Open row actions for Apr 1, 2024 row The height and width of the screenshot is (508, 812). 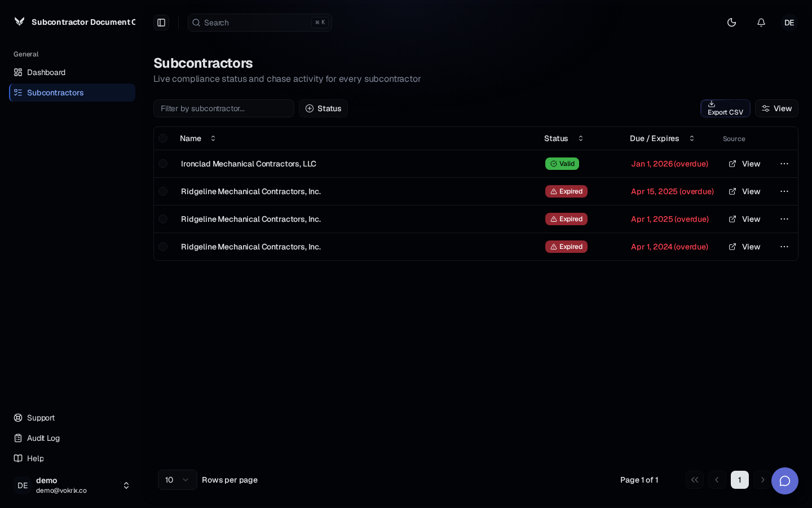pos(784,247)
